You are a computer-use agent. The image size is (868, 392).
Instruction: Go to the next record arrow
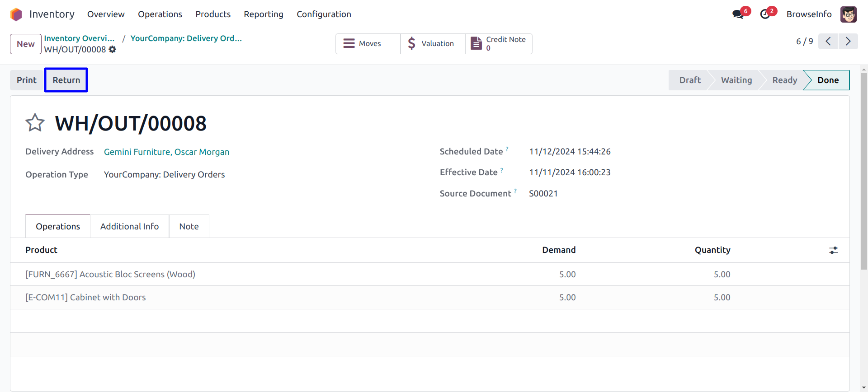pyautogui.click(x=848, y=42)
